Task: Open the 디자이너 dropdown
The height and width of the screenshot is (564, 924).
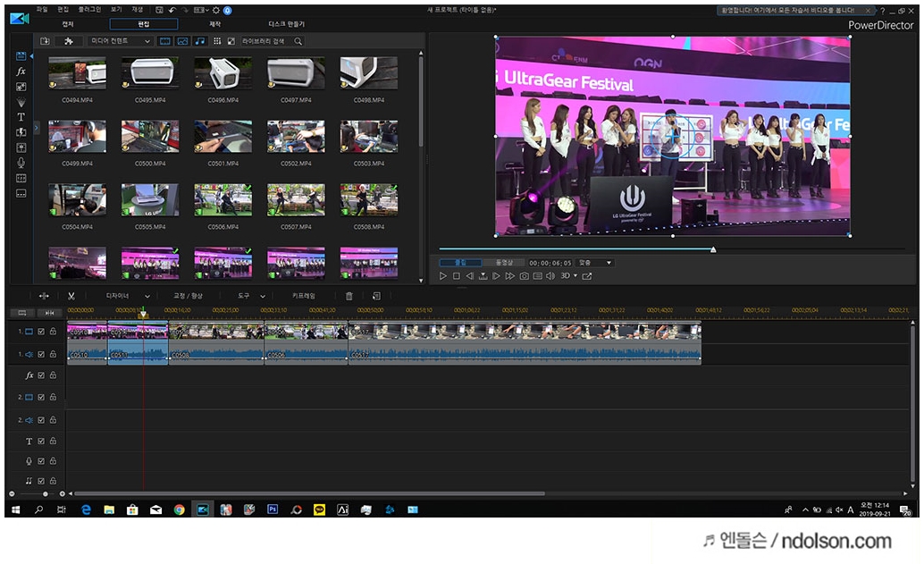Action: tap(127, 296)
